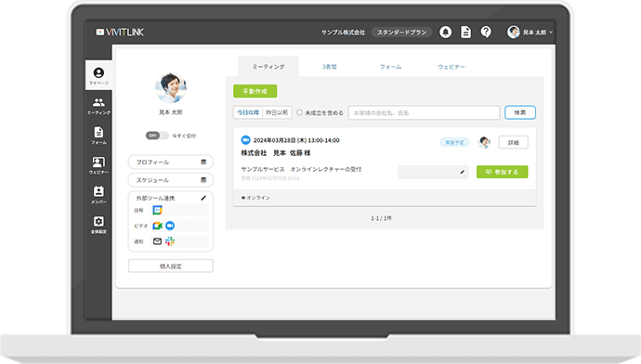Click サンプル株式会社 company name in header
641x364 pixels.
point(343,32)
